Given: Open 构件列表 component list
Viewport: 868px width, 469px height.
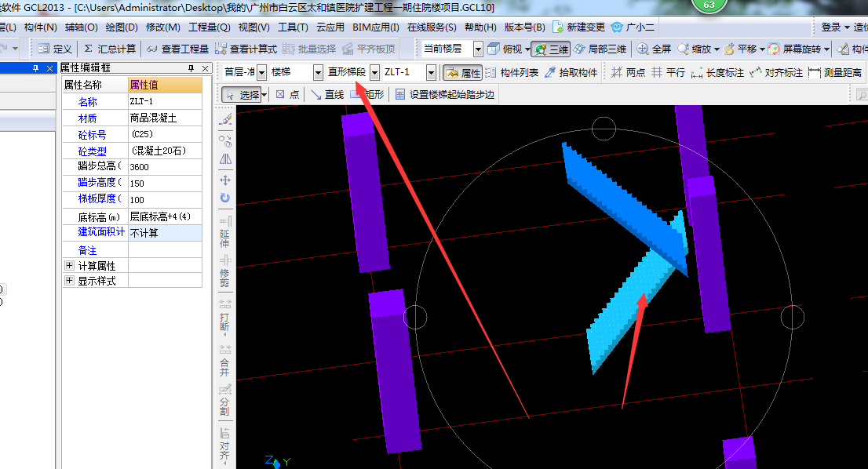Looking at the screenshot, I should [x=512, y=72].
